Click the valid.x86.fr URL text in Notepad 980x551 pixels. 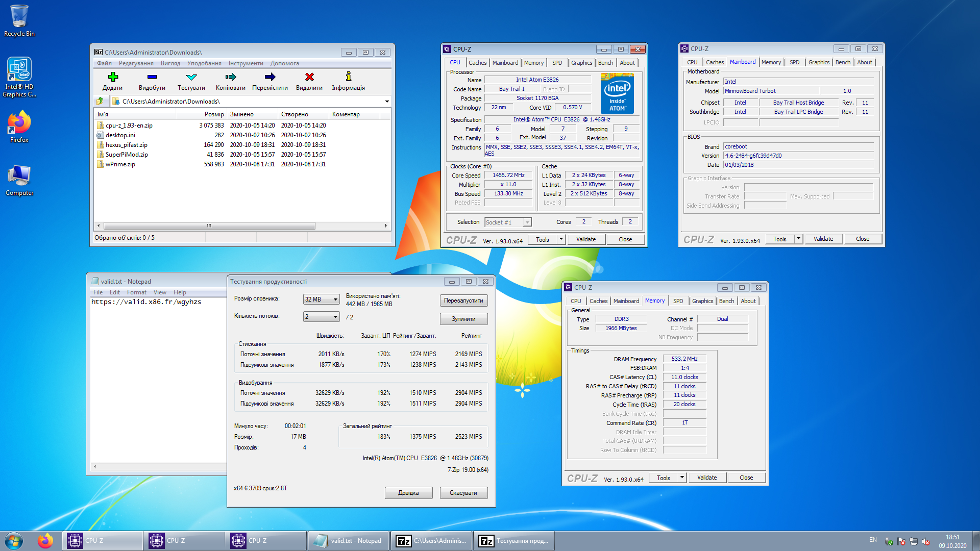tap(146, 302)
